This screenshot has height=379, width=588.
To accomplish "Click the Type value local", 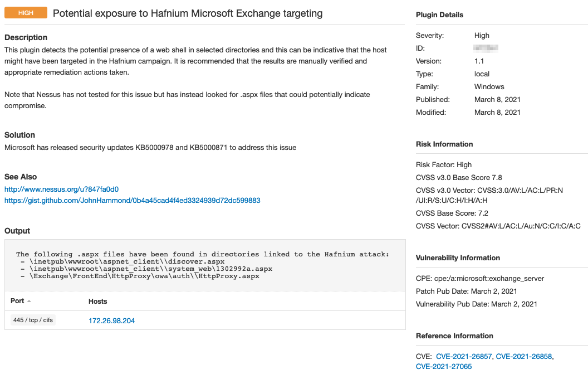I will [482, 74].
